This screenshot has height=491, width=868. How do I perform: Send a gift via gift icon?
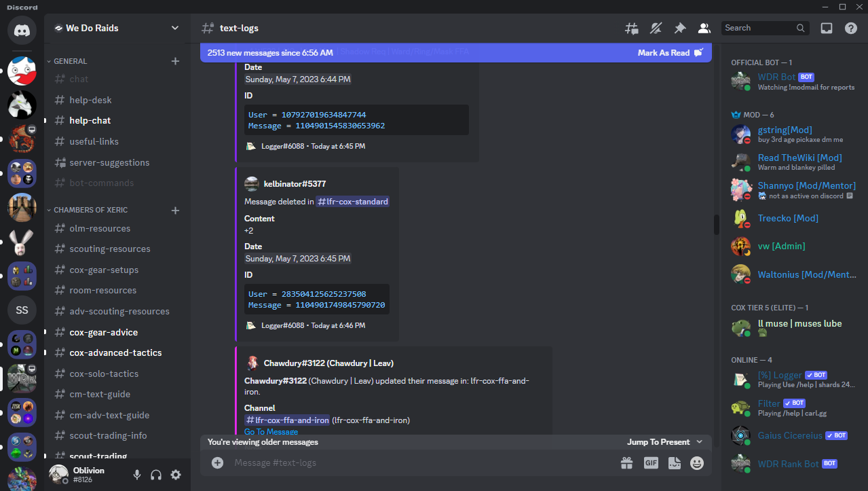(x=626, y=462)
